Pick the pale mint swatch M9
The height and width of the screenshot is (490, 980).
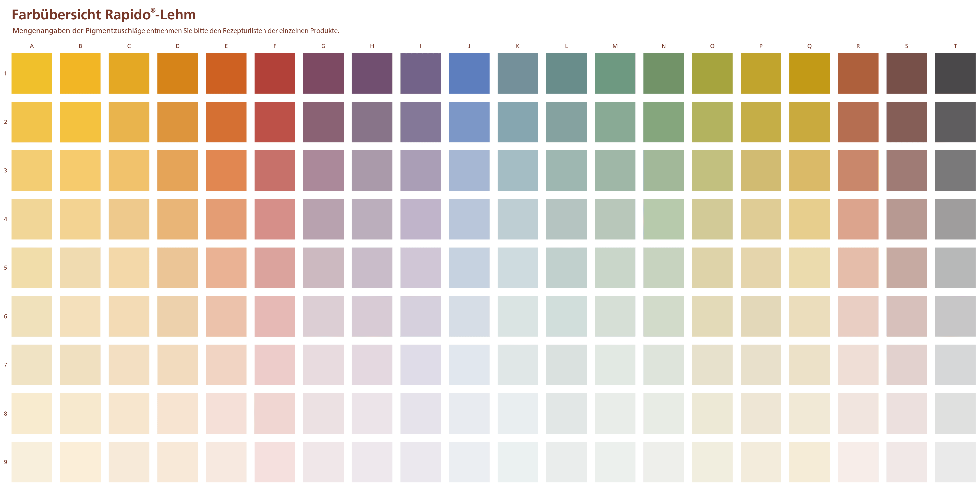coord(615,462)
